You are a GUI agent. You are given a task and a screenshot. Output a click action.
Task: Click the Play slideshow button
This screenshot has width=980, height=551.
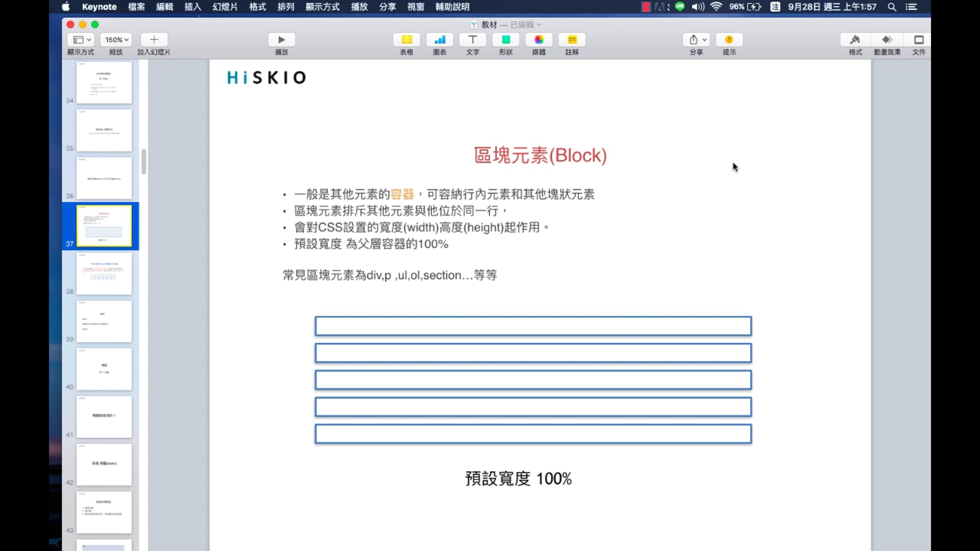tap(281, 40)
